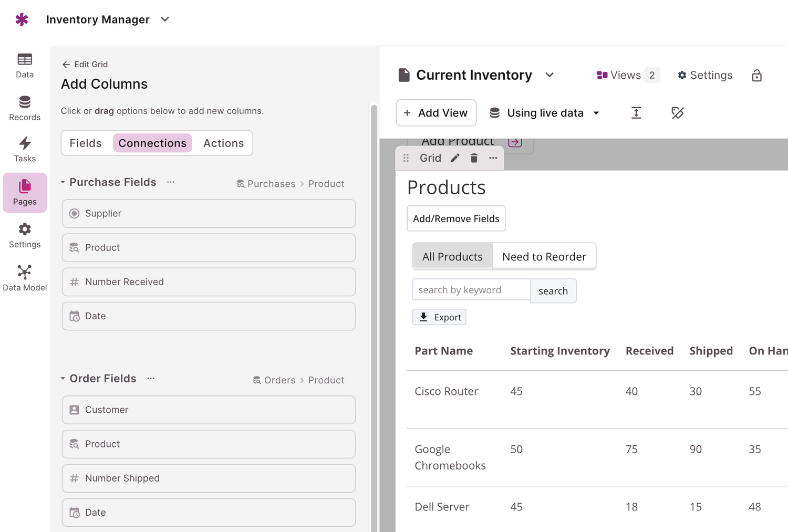Click the design brush icon in toolbar
The height and width of the screenshot is (532, 788).
click(677, 113)
